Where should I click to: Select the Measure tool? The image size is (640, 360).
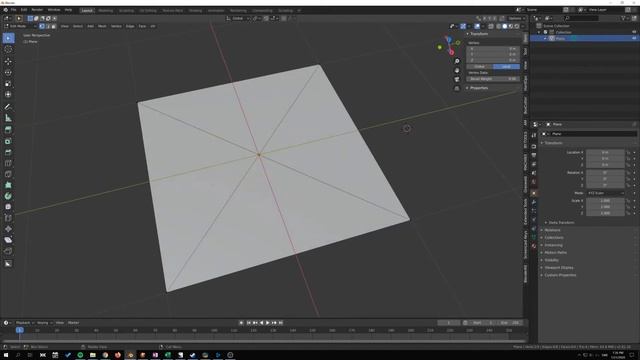tap(8, 118)
